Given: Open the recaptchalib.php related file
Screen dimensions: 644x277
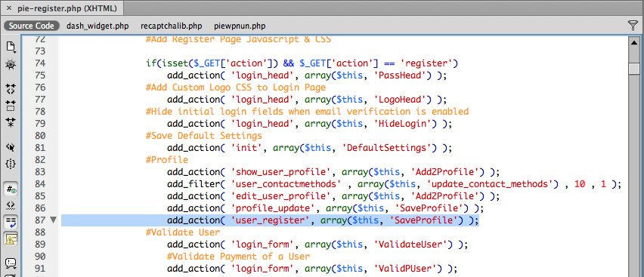Looking at the screenshot, I should 172,26.
